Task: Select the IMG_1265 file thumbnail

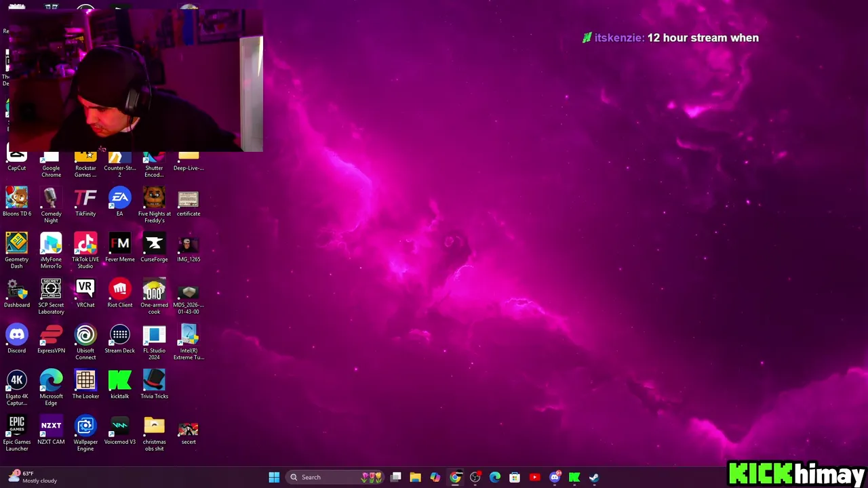Action: pos(189,248)
